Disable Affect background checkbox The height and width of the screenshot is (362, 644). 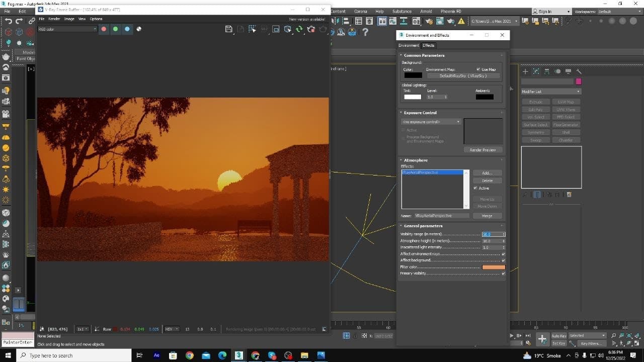coord(503,260)
